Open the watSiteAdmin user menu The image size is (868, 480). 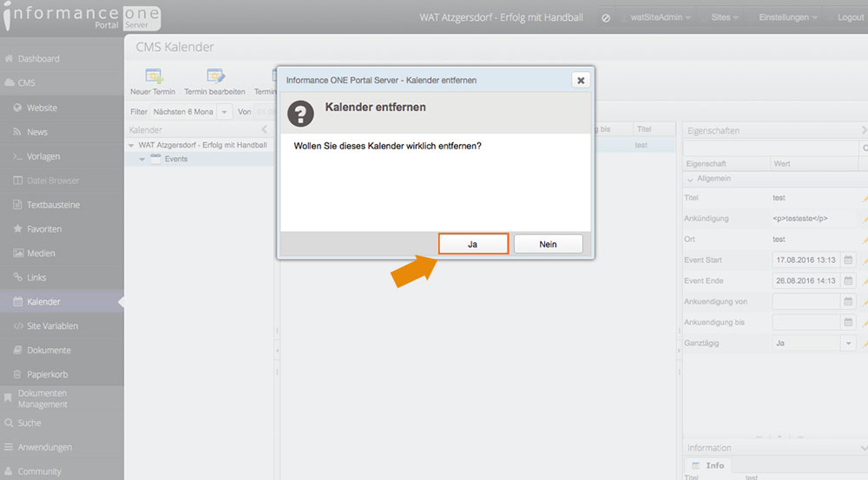pos(661,17)
